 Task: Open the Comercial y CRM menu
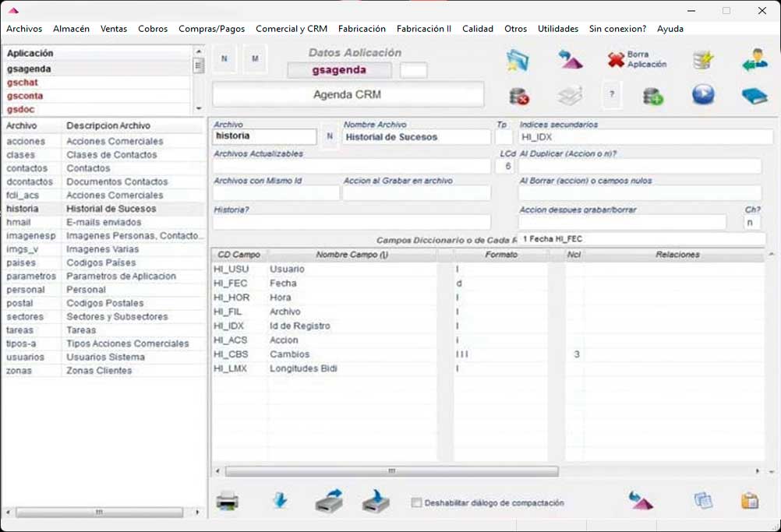coord(292,29)
